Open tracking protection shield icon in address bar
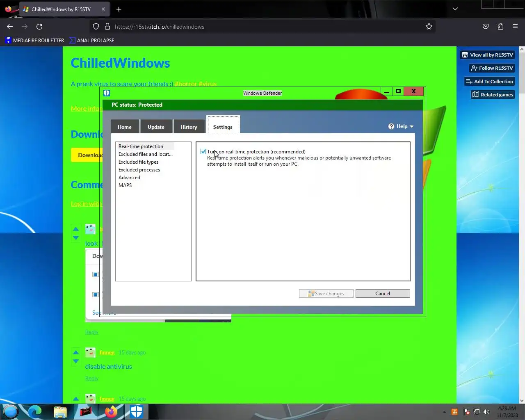This screenshot has width=525, height=420. point(96,27)
